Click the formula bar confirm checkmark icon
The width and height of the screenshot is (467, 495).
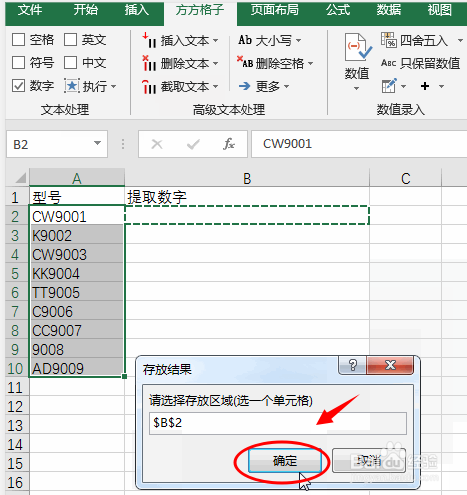193,144
